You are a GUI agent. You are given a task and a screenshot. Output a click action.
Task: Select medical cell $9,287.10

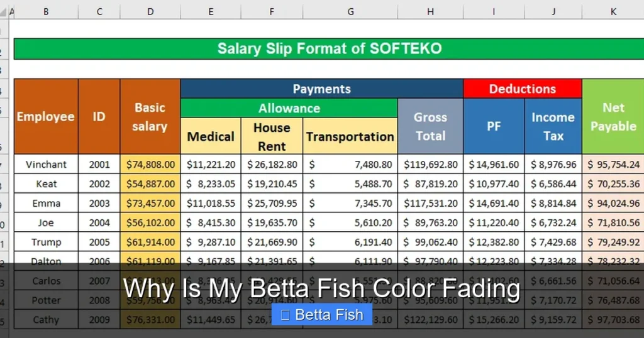click(211, 242)
